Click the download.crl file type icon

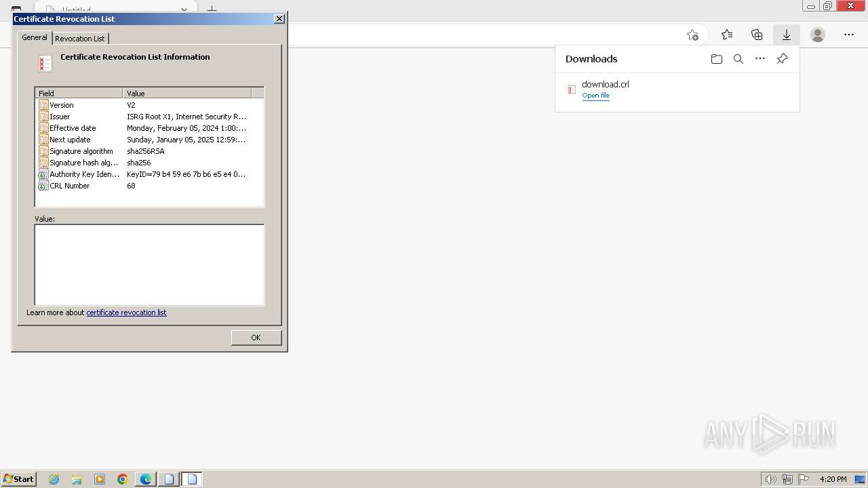(x=572, y=89)
